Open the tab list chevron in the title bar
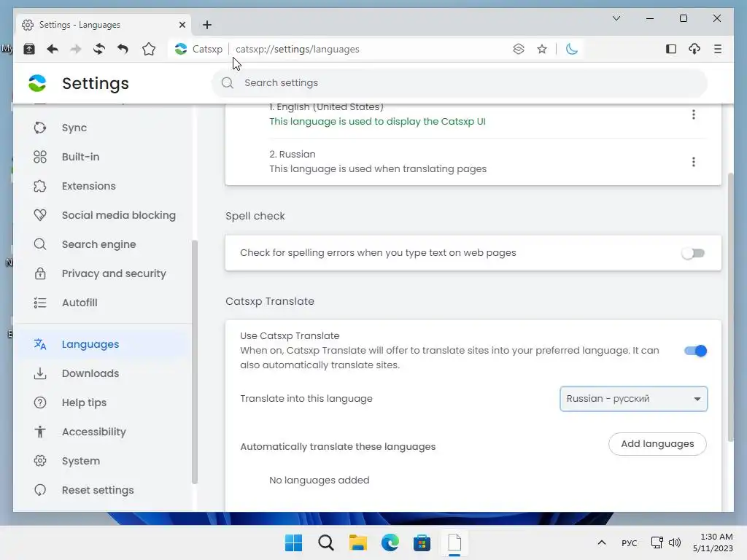 pos(616,18)
